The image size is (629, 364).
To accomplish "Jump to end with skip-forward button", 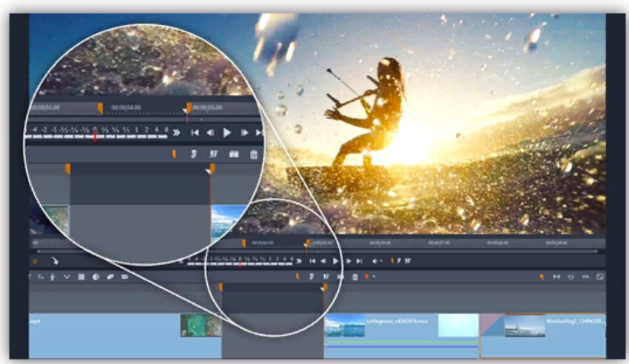I will pyautogui.click(x=360, y=261).
